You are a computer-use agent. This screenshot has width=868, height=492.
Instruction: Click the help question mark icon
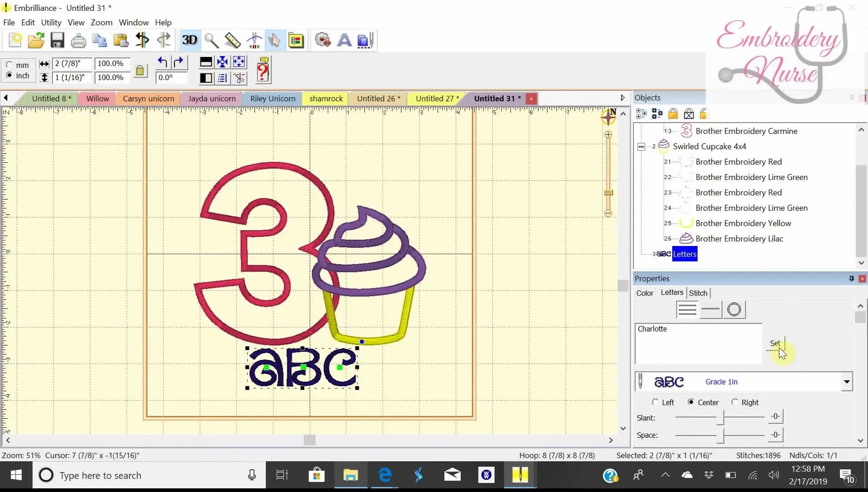click(263, 70)
